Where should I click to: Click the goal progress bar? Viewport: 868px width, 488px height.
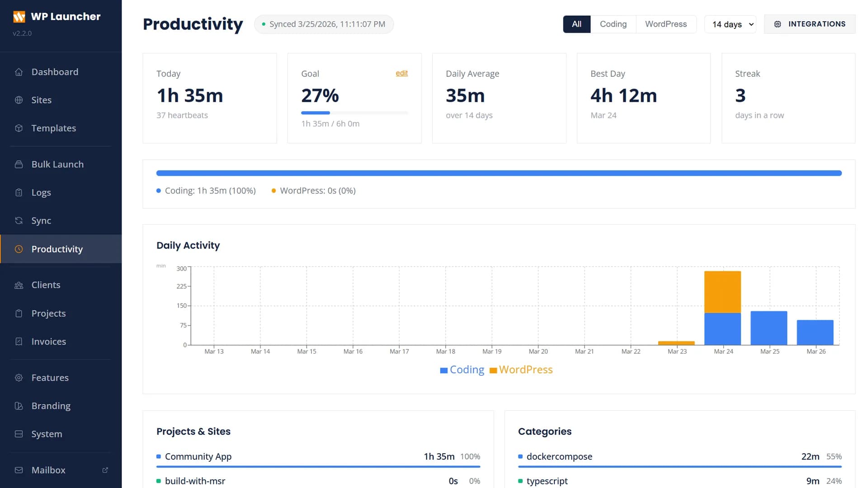click(x=354, y=113)
